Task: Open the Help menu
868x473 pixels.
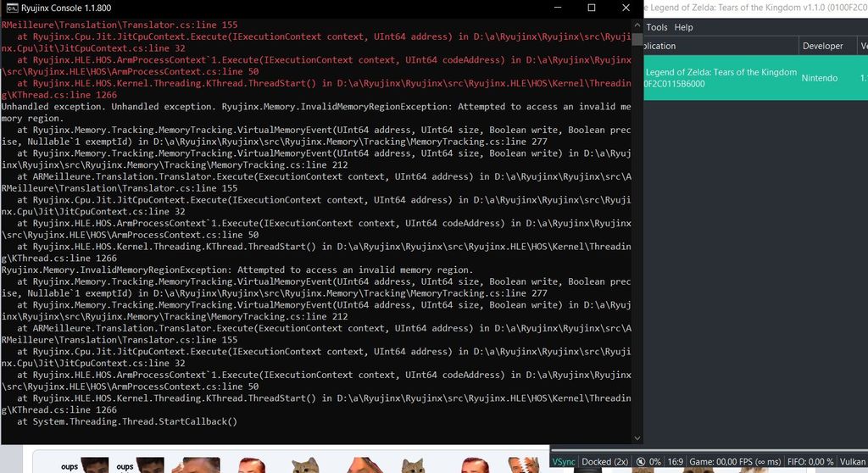Action: pos(683,27)
